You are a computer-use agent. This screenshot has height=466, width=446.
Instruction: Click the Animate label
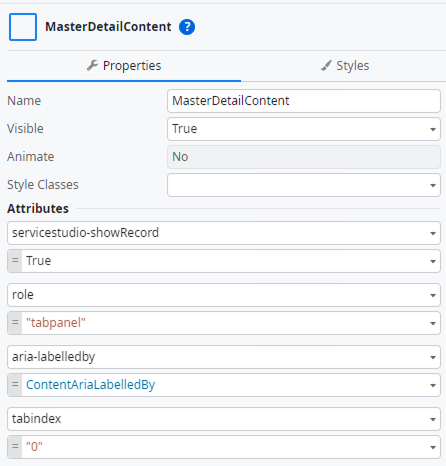click(31, 157)
